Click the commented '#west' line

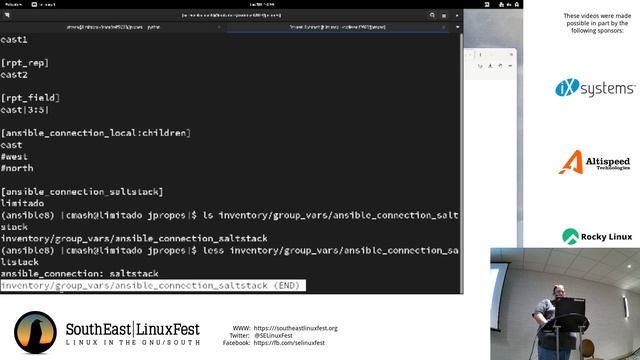[14, 157]
